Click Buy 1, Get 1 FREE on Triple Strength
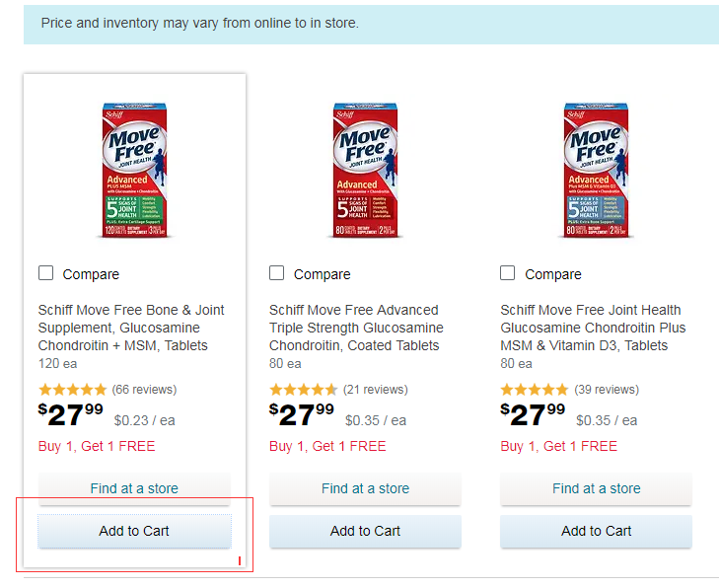719x588 pixels. 327,446
